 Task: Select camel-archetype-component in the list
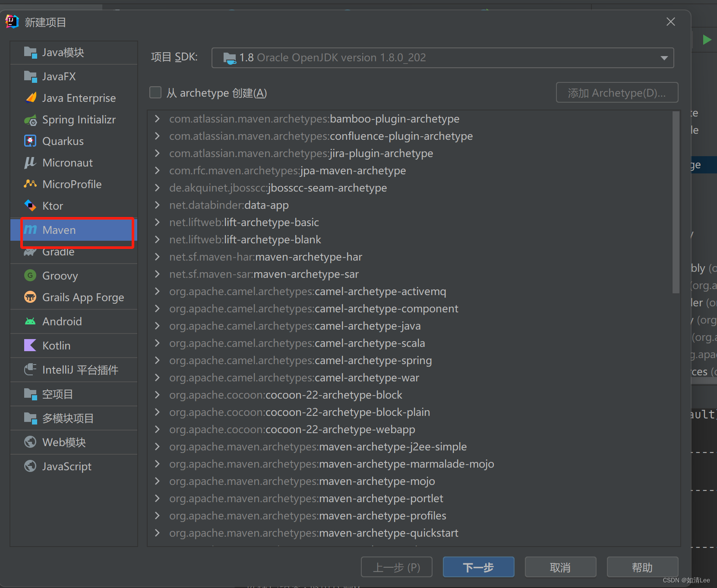tap(313, 308)
